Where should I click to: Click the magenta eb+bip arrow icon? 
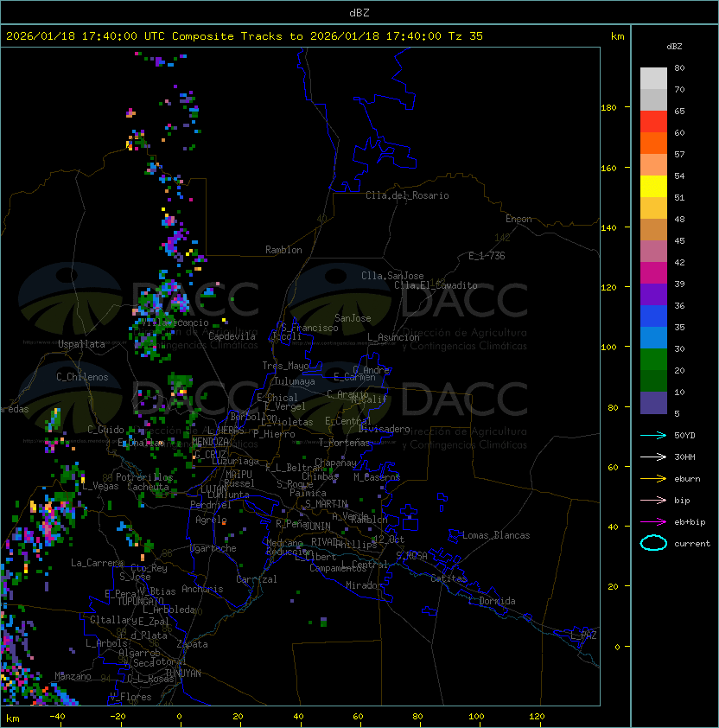click(x=653, y=521)
